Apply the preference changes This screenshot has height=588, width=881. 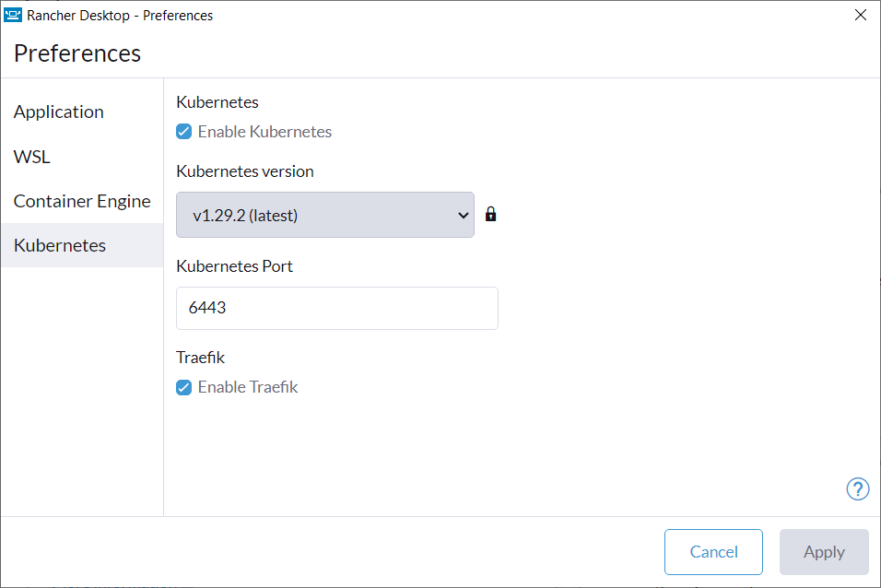pyautogui.click(x=824, y=552)
